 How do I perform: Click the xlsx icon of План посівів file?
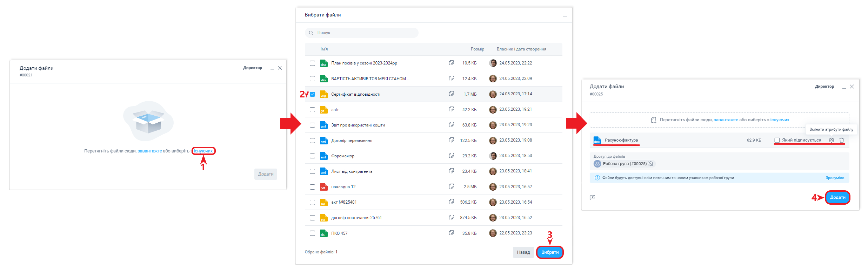[323, 63]
